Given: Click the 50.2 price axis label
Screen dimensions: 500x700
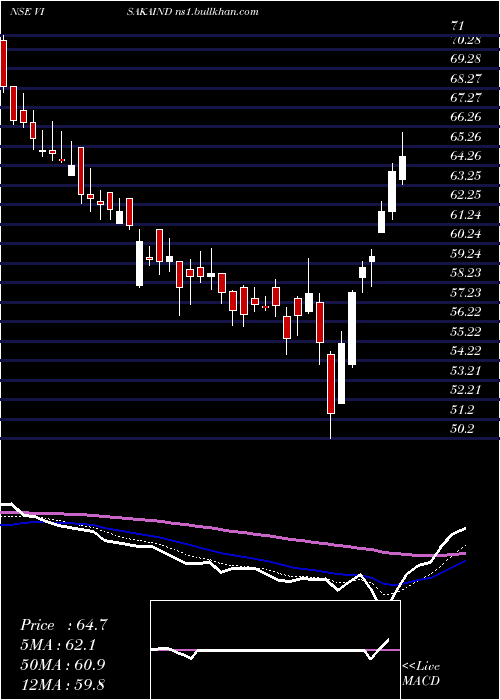Looking at the screenshot, I should (463, 428).
